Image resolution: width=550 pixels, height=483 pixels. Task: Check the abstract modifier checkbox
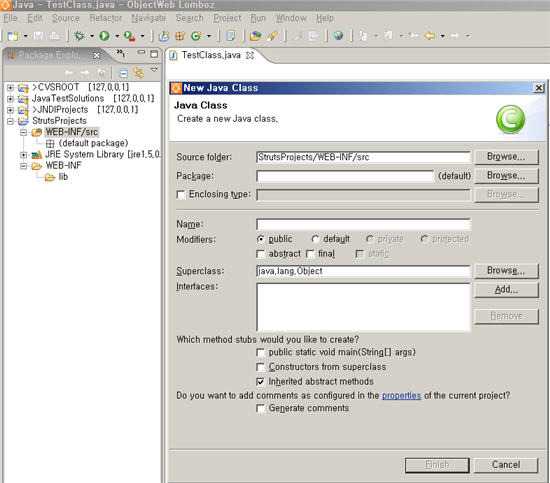[260, 254]
